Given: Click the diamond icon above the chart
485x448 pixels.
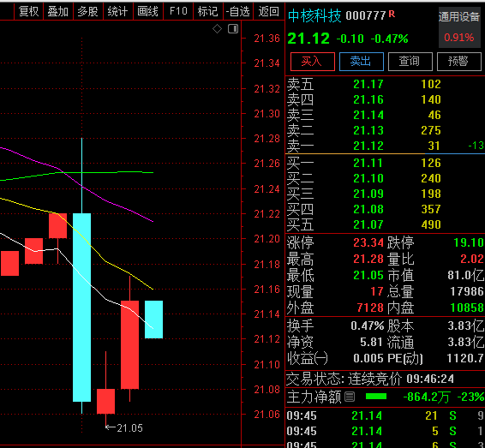Looking at the screenshot, I should click(x=217, y=29).
